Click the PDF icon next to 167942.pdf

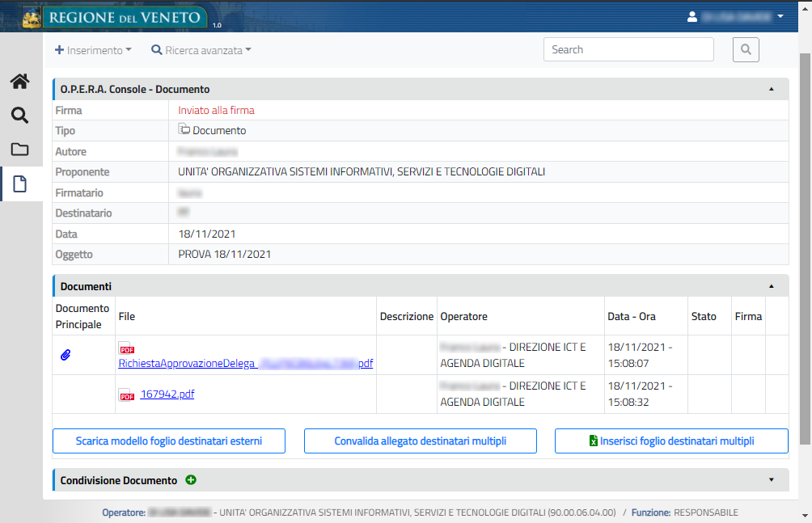[x=126, y=395]
